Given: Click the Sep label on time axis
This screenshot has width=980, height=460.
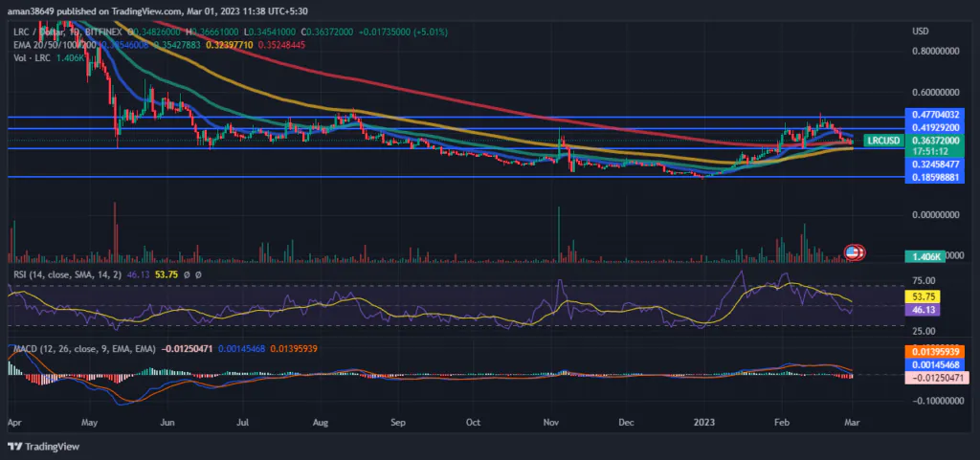Looking at the screenshot, I should click(x=399, y=423).
